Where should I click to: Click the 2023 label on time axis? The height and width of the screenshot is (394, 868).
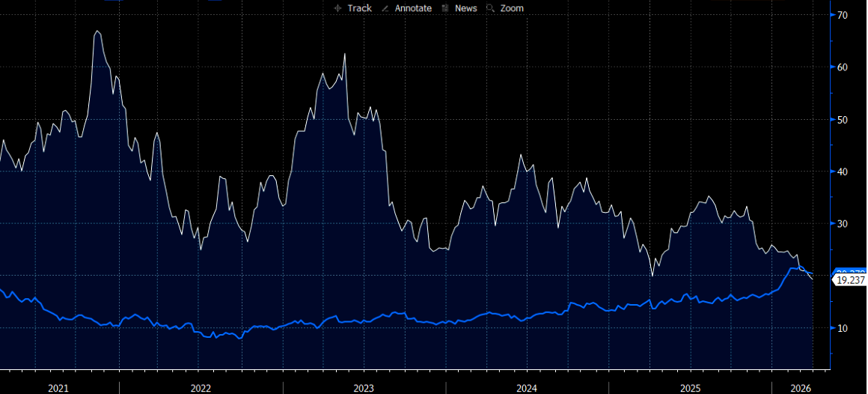click(x=364, y=388)
